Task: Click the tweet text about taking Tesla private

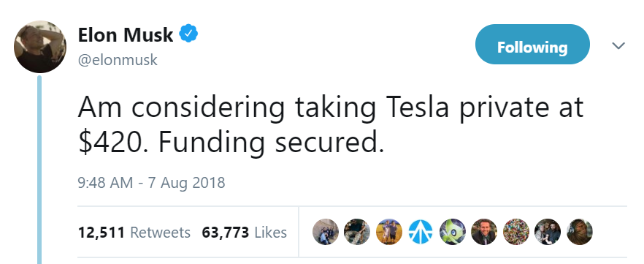Action: coord(331,124)
